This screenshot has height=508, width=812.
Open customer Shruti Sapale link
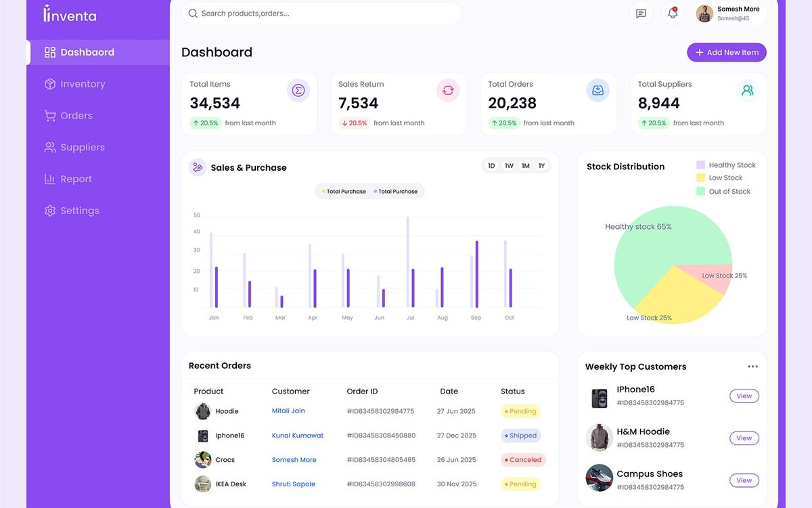tap(294, 484)
